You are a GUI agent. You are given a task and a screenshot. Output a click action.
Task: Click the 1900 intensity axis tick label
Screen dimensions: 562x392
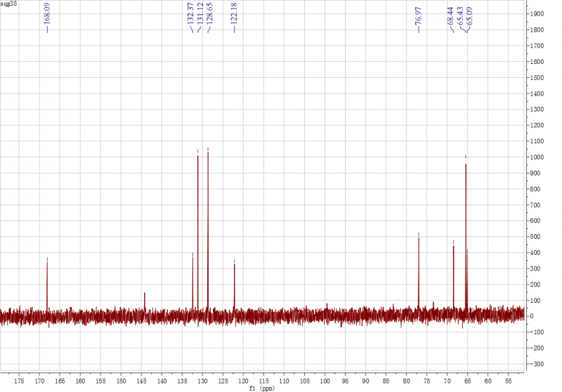pos(537,14)
